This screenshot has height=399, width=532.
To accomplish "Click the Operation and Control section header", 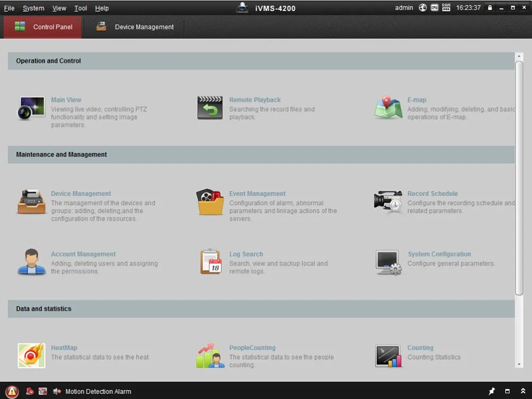I will tap(261, 61).
